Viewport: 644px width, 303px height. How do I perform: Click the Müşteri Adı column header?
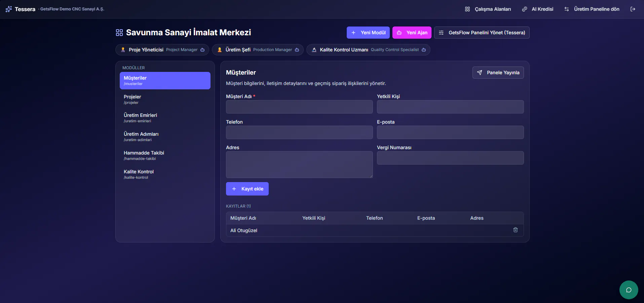click(243, 218)
